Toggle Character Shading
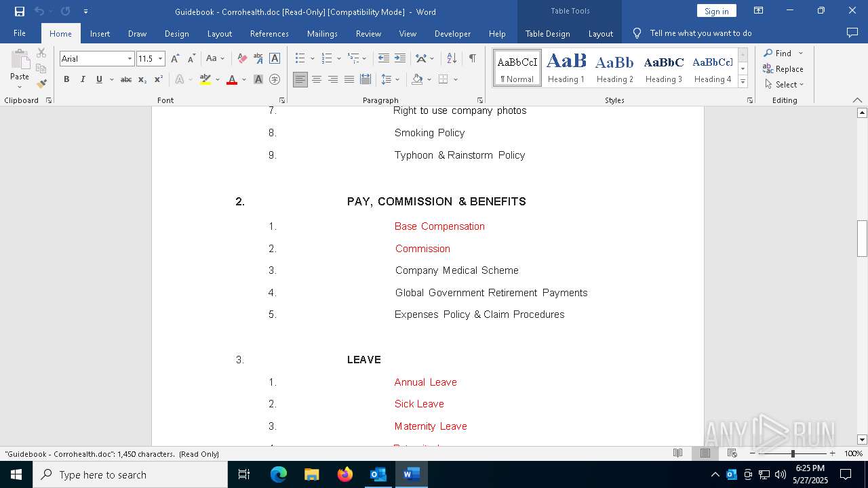The image size is (868, 488). (x=258, y=79)
